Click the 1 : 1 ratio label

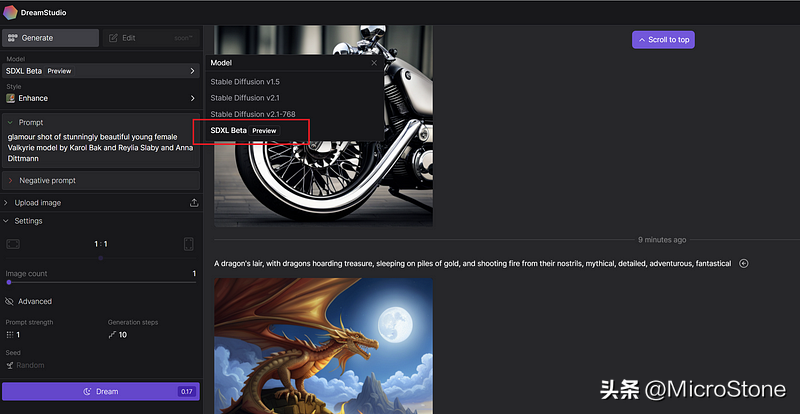101,244
